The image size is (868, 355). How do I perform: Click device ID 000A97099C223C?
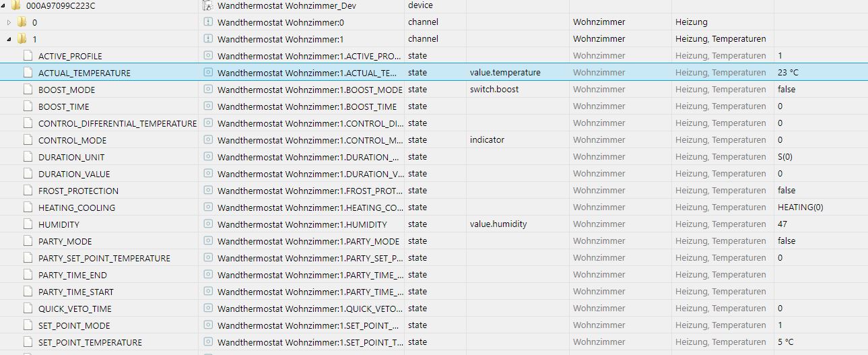(61, 5)
